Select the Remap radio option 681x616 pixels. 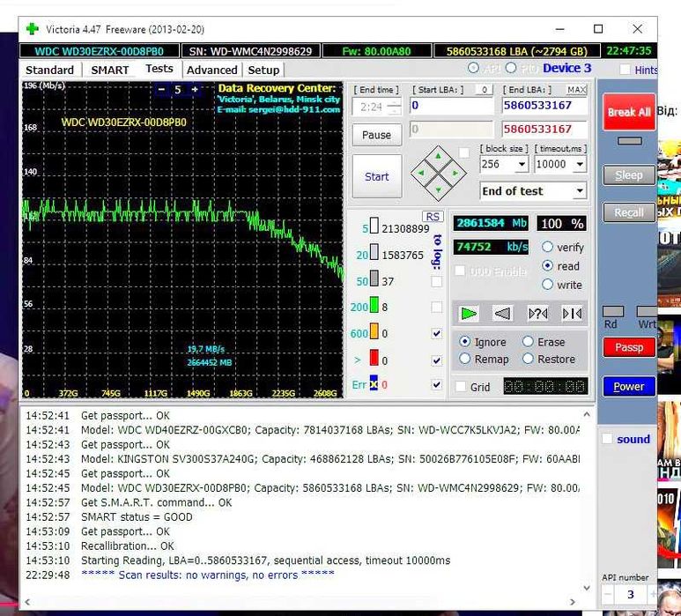pyautogui.click(x=465, y=359)
